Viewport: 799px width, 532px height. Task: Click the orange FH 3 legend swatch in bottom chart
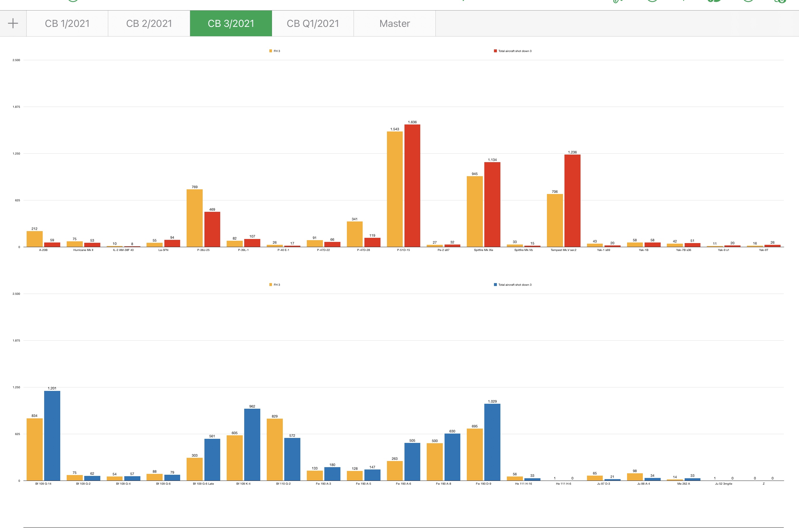click(x=271, y=285)
